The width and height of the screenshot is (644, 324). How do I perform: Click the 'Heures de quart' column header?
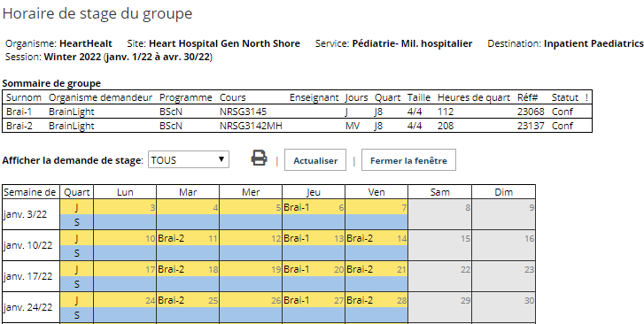coord(474,97)
